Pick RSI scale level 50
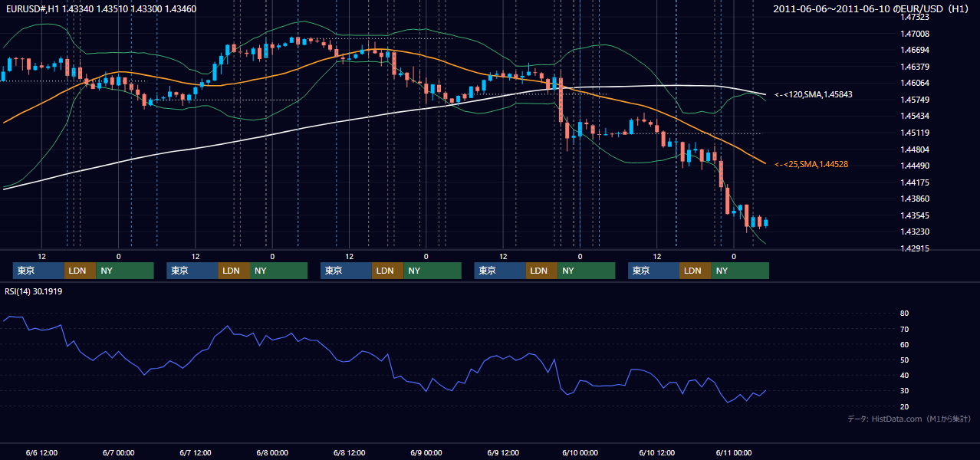This screenshot has width=980, height=460. click(904, 360)
